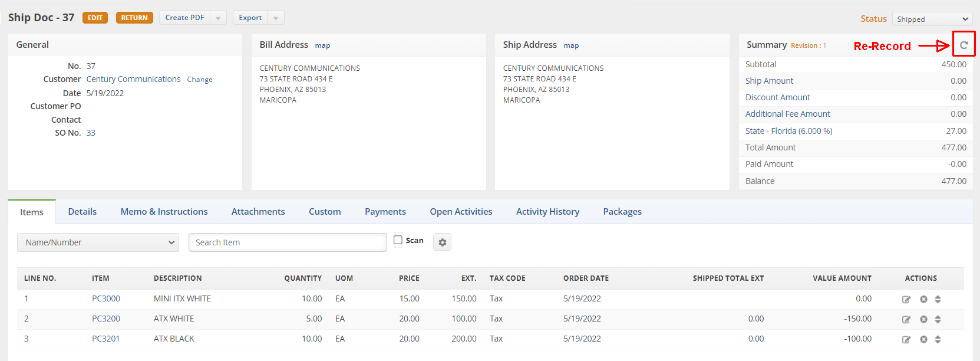Viewport: 980px width, 361px height.
Task: Expand the Export dropdown arrow
Action: click(276, 18)
